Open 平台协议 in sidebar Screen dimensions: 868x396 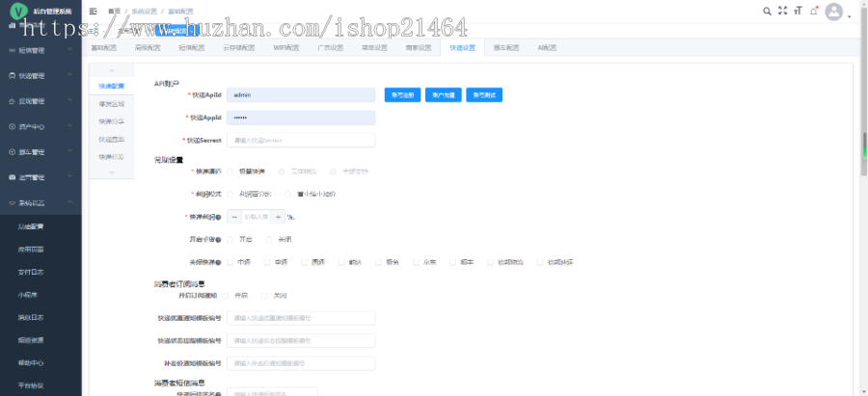[x=31, y=385]
